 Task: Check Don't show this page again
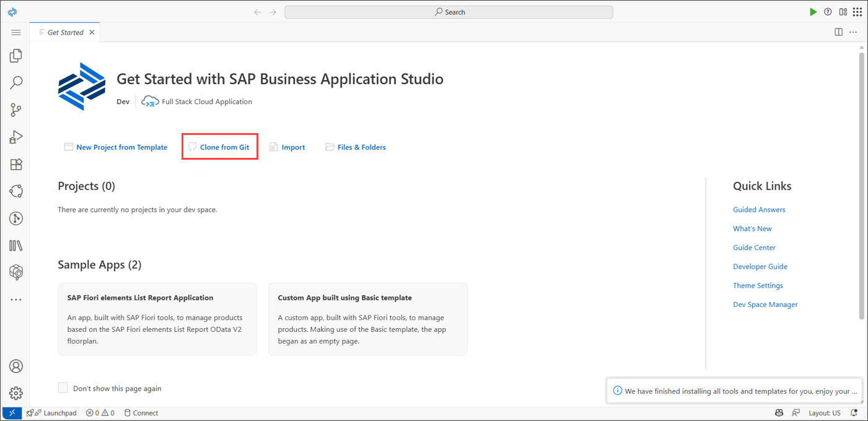tap(63, 388)
